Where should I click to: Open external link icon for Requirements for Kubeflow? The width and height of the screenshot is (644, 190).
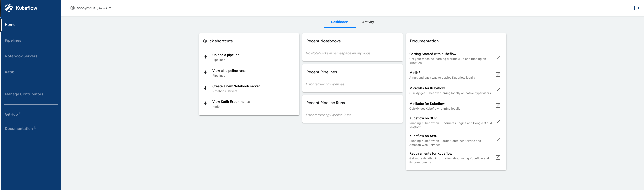(498, 157)
